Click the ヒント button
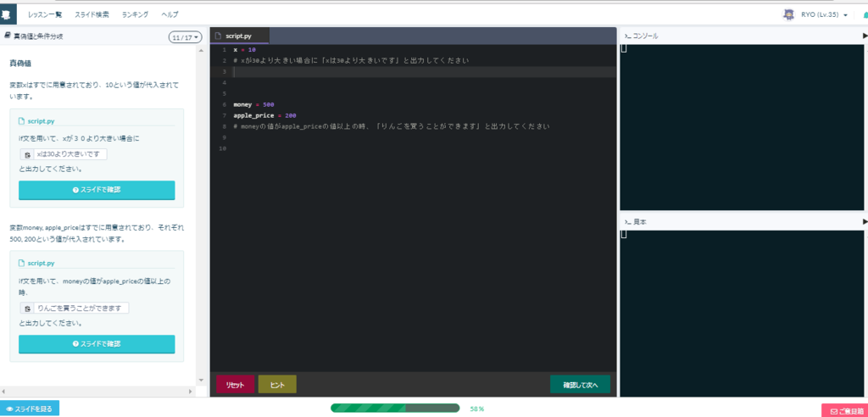868x417 pixels. 277,384
